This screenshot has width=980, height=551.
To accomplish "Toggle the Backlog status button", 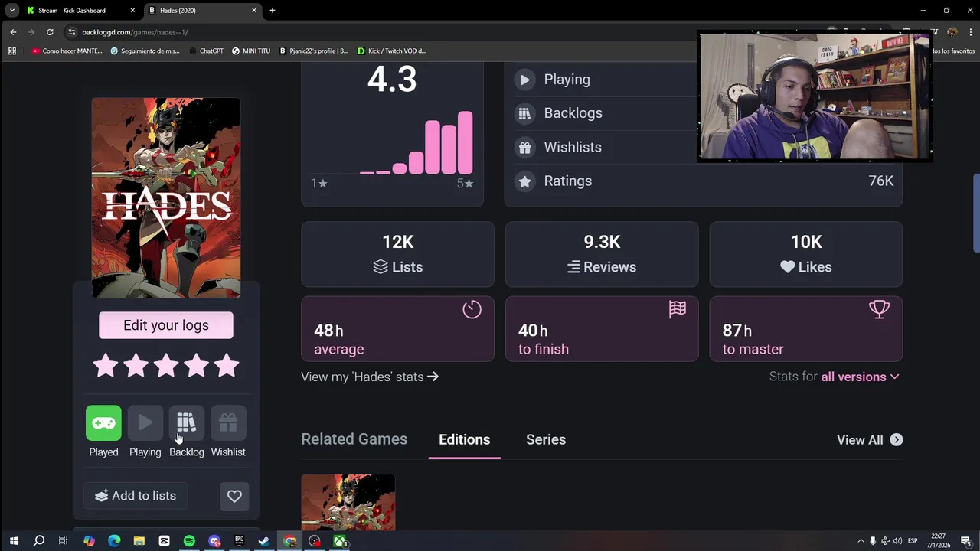I will pos(186,422).
